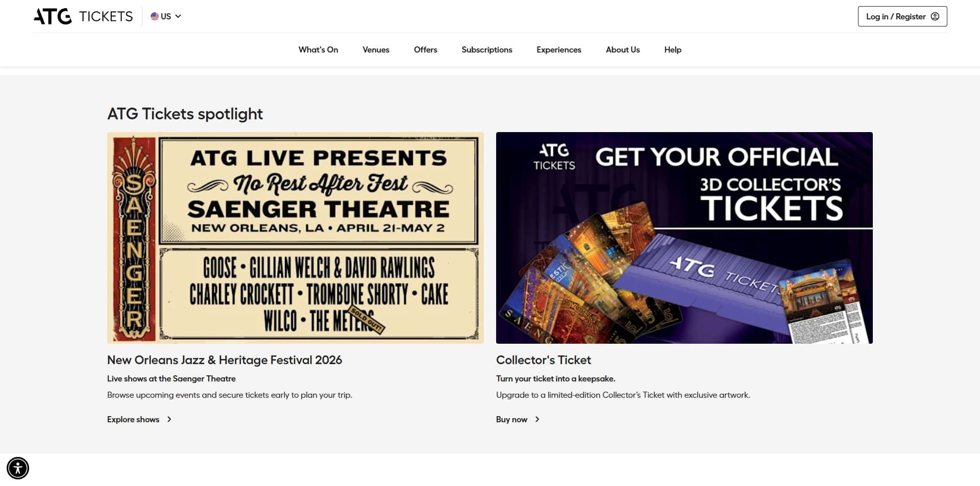Click 'Turn your ticket into a keepsake.' text

(555, 378)
